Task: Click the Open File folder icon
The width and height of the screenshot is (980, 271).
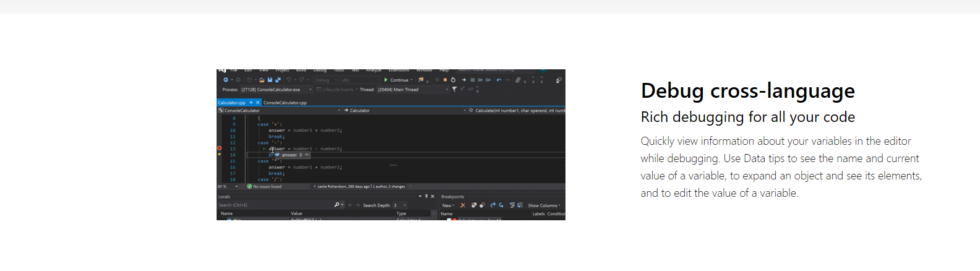Action: [262, 80]
